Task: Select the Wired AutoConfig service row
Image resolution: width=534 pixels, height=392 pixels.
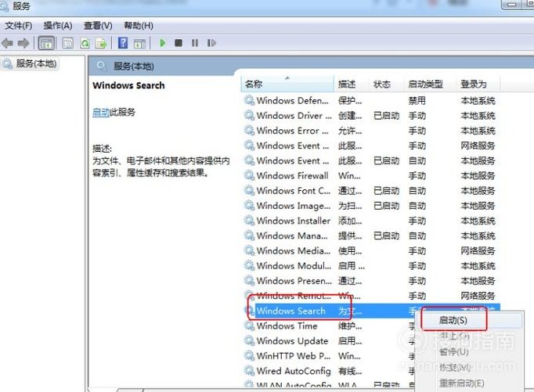Action: [329, 371]
